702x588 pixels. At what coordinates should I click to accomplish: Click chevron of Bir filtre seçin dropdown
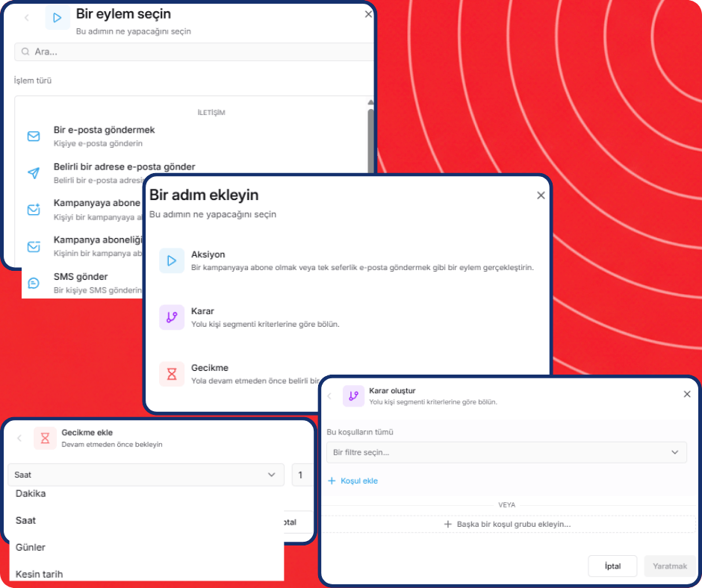point(674,452)
